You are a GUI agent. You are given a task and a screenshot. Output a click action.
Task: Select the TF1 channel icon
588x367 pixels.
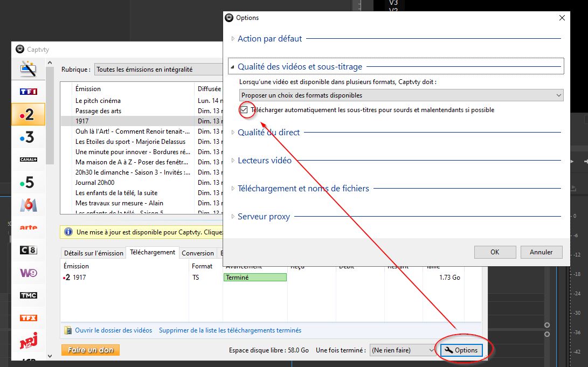[28, 91]
